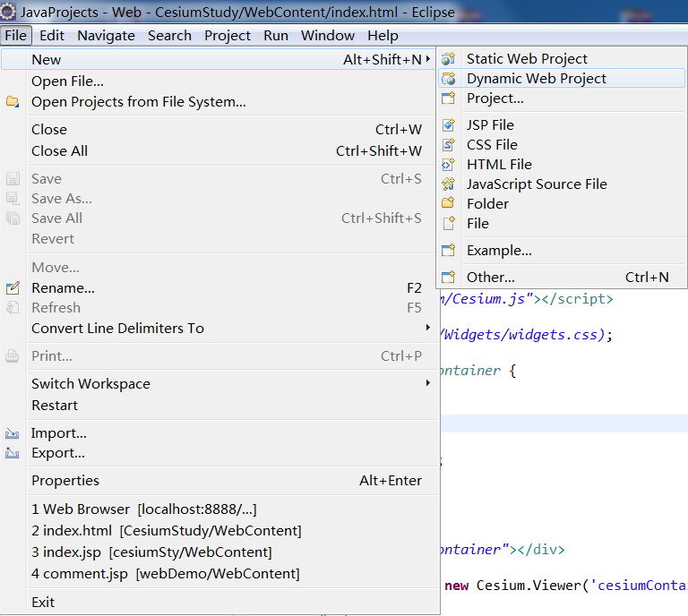This screenshot has width=688, height=616.
Task: Click the Example... icon
Action: click(448, 251)
